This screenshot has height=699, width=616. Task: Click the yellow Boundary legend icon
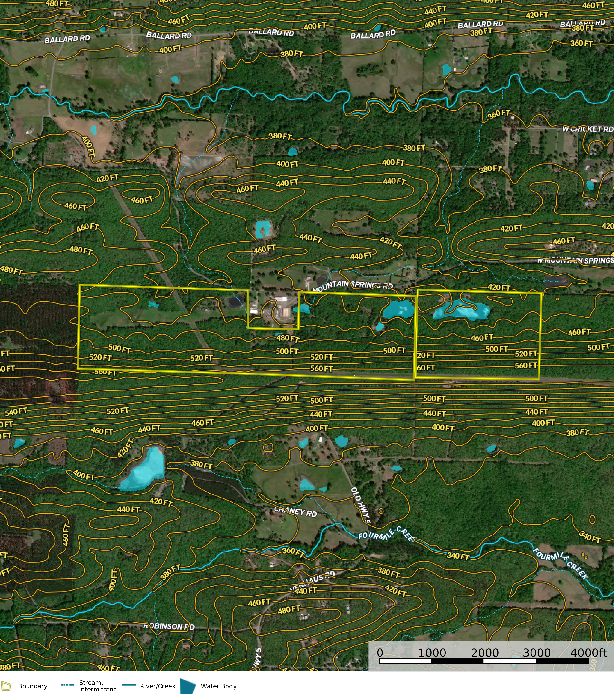(6, 686)
